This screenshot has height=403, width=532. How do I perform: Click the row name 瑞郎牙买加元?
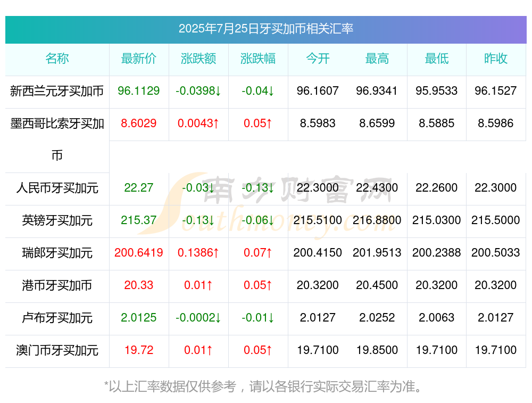tap(57, 253)
